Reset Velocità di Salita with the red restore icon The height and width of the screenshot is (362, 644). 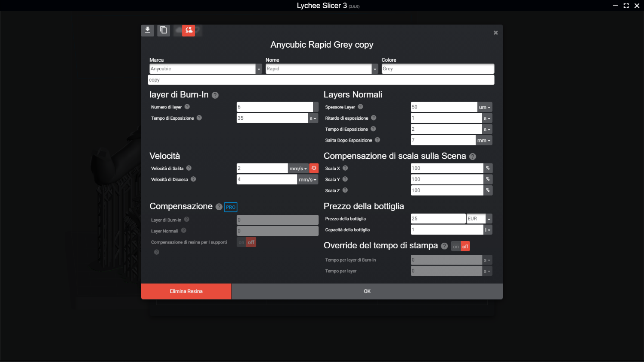(x=314, y=168)
